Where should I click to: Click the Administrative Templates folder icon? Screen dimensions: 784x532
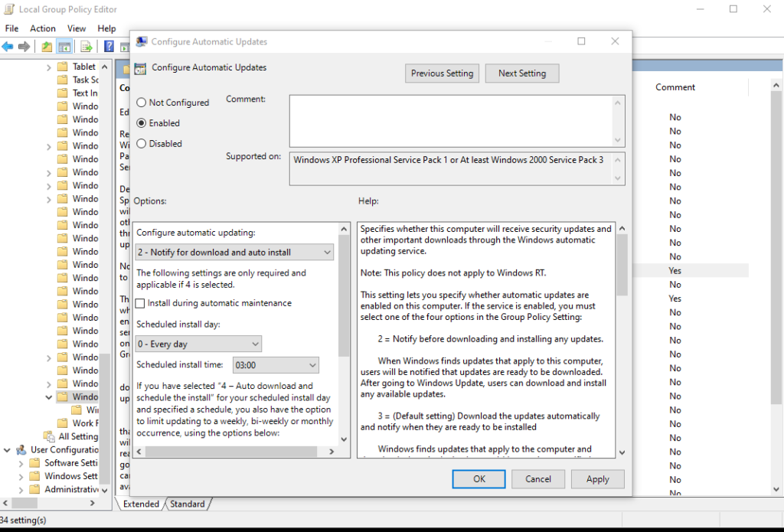(34, 489)
